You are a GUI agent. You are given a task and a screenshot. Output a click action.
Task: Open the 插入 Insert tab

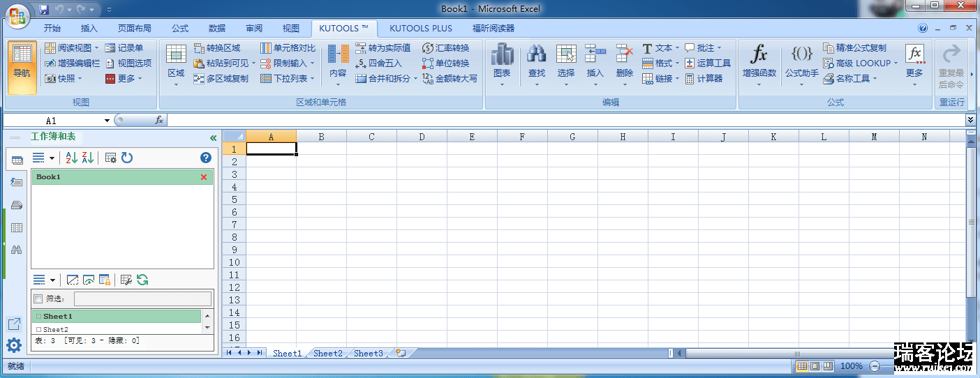[x=89, y=29]
